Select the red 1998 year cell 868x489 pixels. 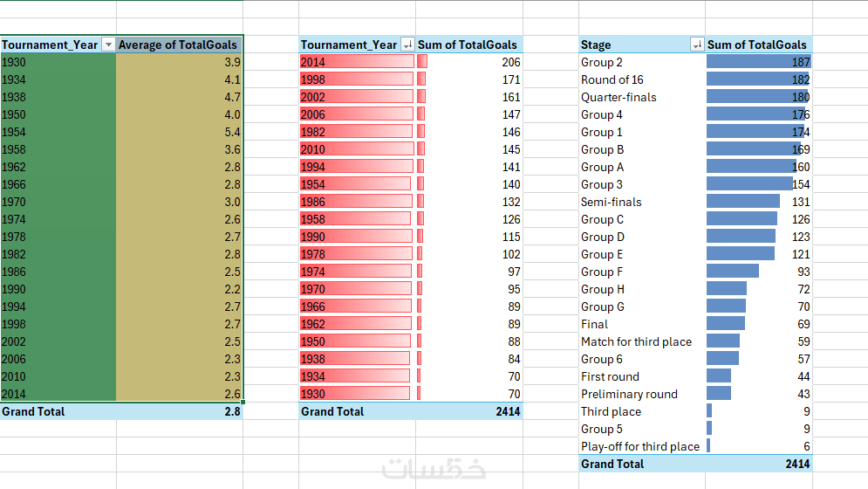(356, 79)
